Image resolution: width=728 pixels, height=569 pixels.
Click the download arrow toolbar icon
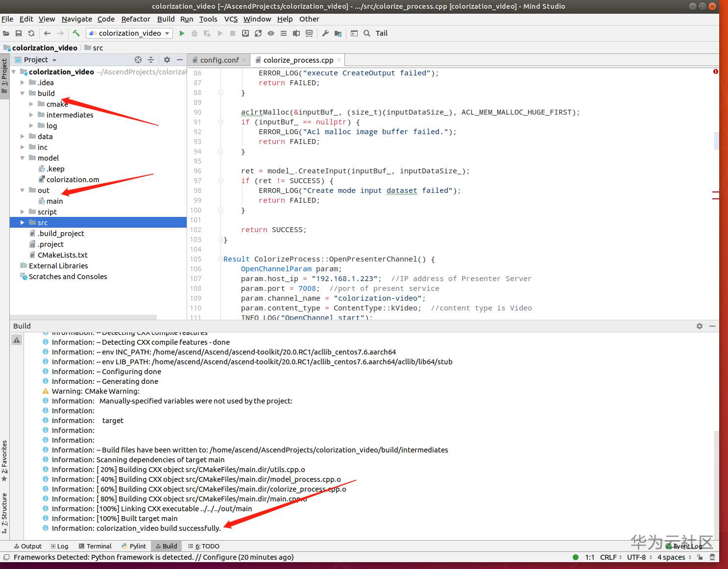(x=245, y=33)
